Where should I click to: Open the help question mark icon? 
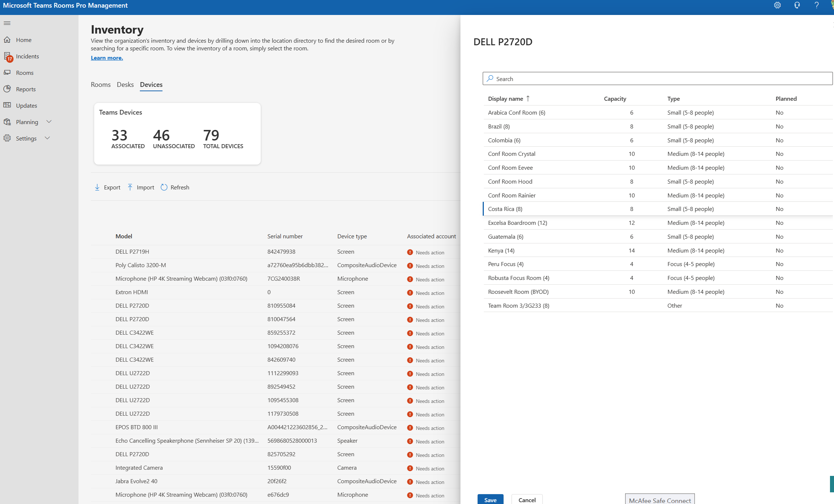(817, 5)
